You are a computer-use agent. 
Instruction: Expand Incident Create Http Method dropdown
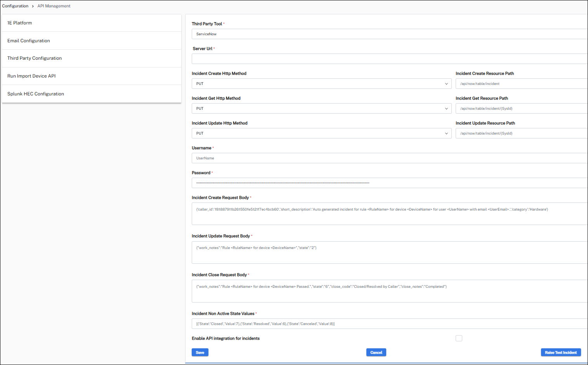click(321, 84)
